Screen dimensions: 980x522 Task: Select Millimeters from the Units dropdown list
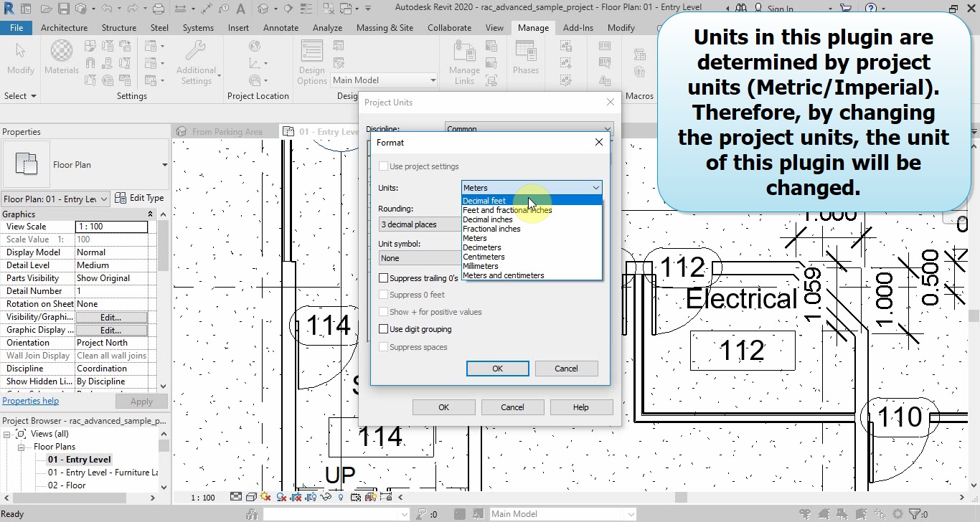481,266
